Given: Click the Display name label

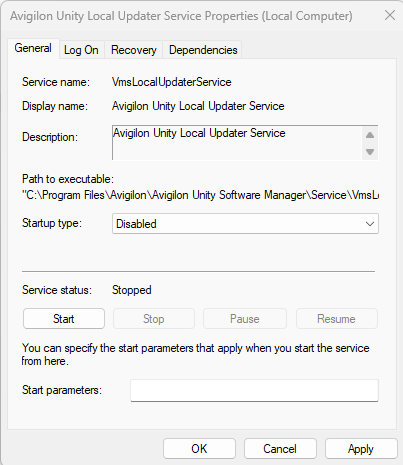Looking at the screenshot, I should 55,106.
